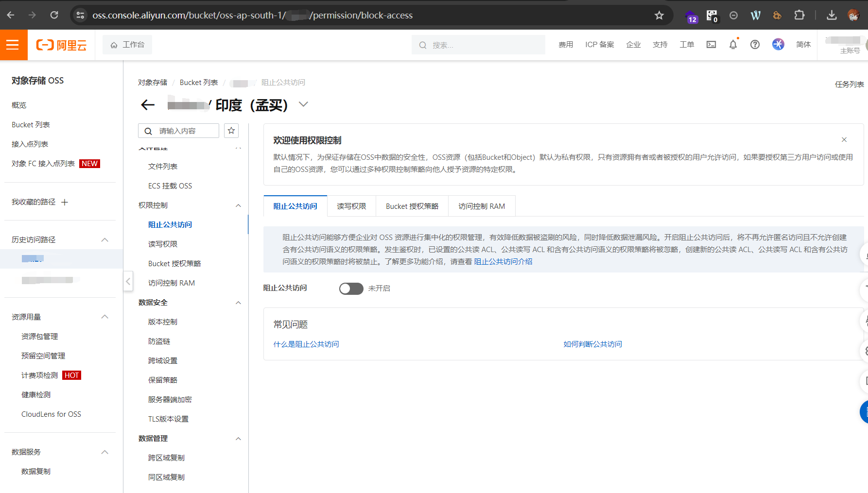Open browser downloads icon

tap(832, 15)
